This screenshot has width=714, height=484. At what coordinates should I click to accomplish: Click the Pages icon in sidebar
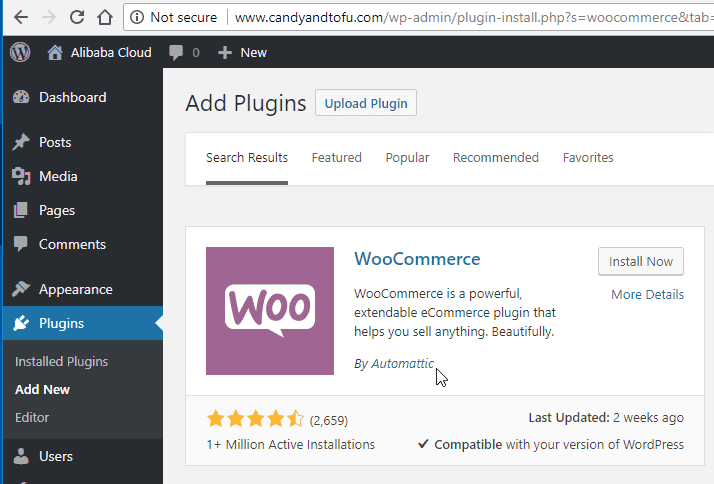click(20, 210)
